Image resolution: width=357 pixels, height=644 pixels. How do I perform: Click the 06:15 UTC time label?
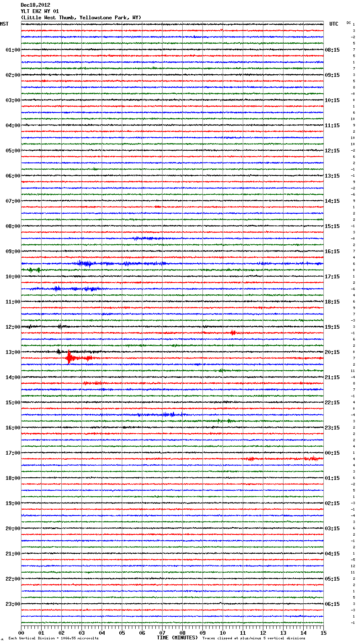(x=332, y=604)
